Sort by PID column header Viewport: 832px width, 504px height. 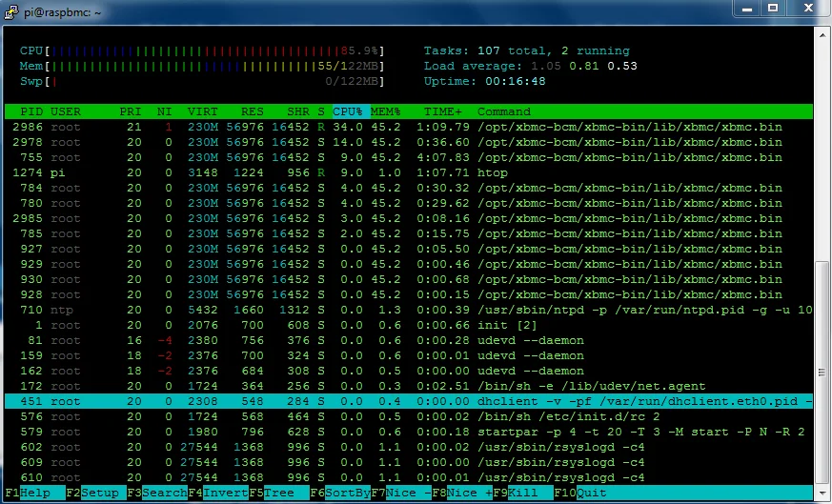[31, 111]
